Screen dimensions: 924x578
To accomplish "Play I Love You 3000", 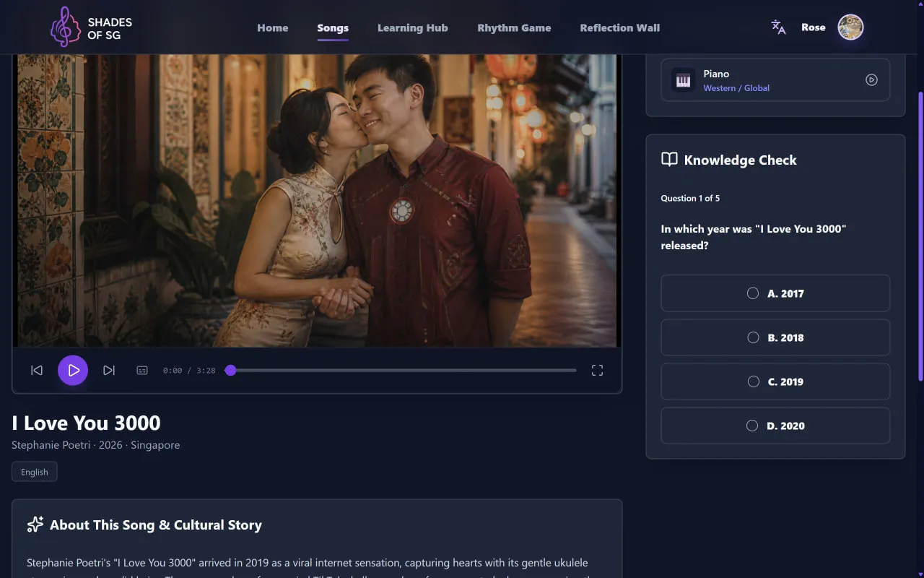I will tap(73, 370).
